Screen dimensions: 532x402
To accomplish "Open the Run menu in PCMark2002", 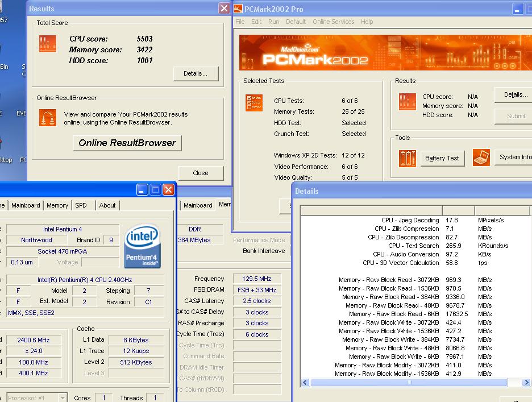I will [x=274, y=22].
